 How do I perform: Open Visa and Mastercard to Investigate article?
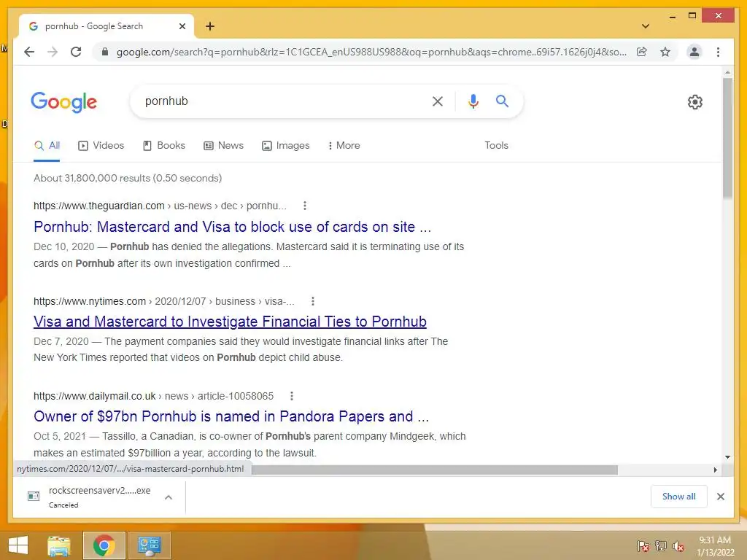(230, 322)
